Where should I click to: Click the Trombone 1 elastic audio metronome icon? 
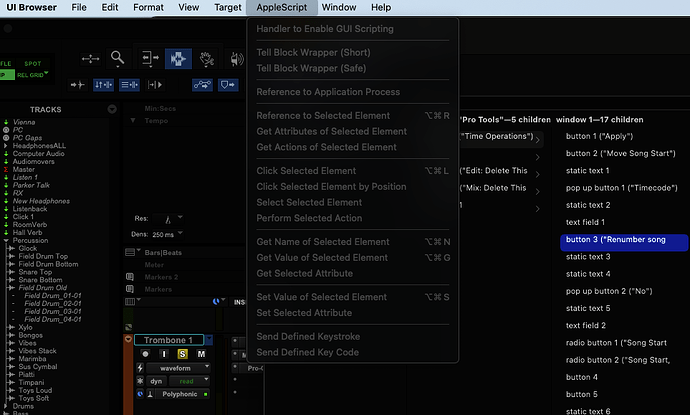click(150, 394)
